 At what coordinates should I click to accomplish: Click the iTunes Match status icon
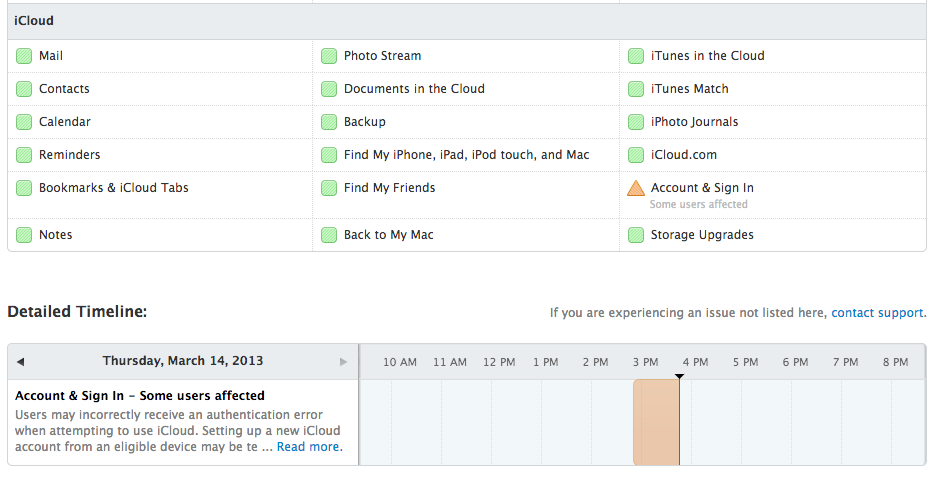pos(636,89)
